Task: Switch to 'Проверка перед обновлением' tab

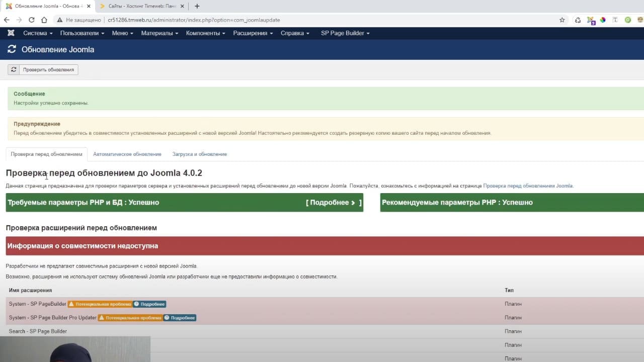Action: click(46, 154)
